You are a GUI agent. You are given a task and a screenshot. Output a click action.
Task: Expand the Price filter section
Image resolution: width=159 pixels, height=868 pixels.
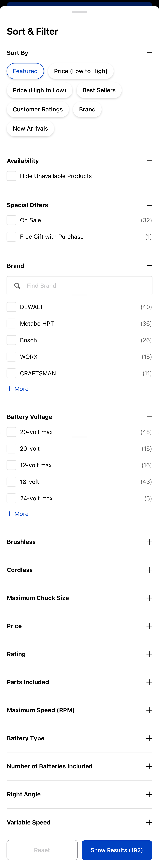tap(149, 626)
